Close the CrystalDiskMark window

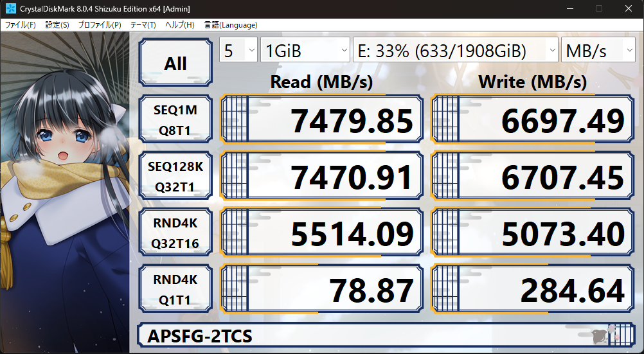pos(629,8)
